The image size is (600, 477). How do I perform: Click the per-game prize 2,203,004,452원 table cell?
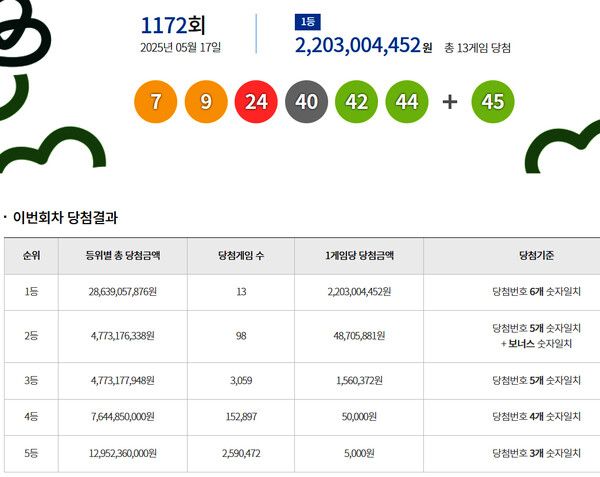(x=359, y=292)
